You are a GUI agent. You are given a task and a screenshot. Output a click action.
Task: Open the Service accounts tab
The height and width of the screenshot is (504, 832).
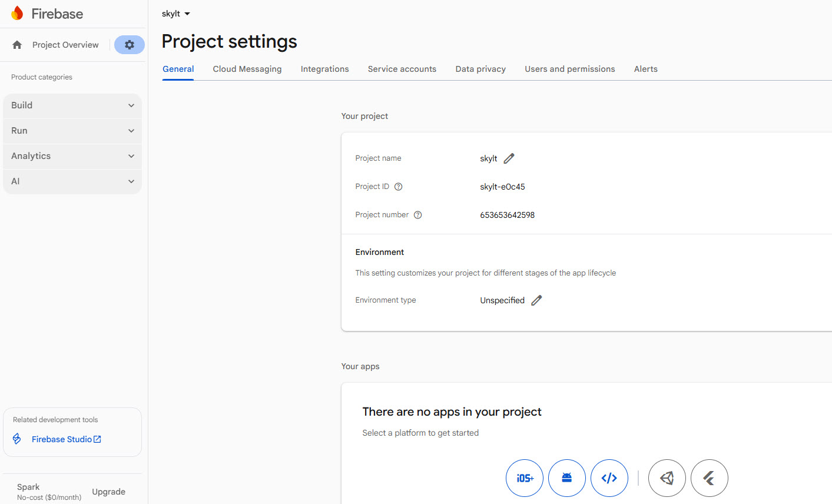tap(402, 69)
